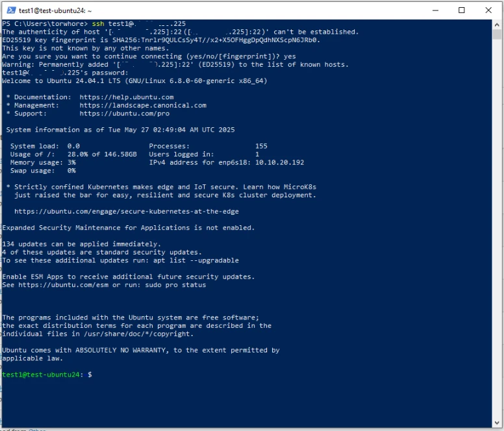Click the https://landscape.canonical.com management URL
Image resolution: width=504 pixels, height=431 pixels.
pos(143,105)
